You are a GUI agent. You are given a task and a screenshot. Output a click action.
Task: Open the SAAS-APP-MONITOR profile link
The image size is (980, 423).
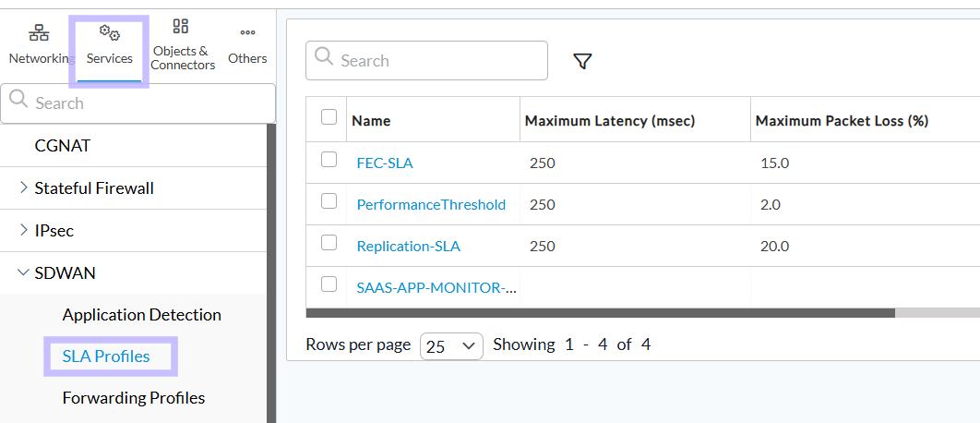coord(436,288)
